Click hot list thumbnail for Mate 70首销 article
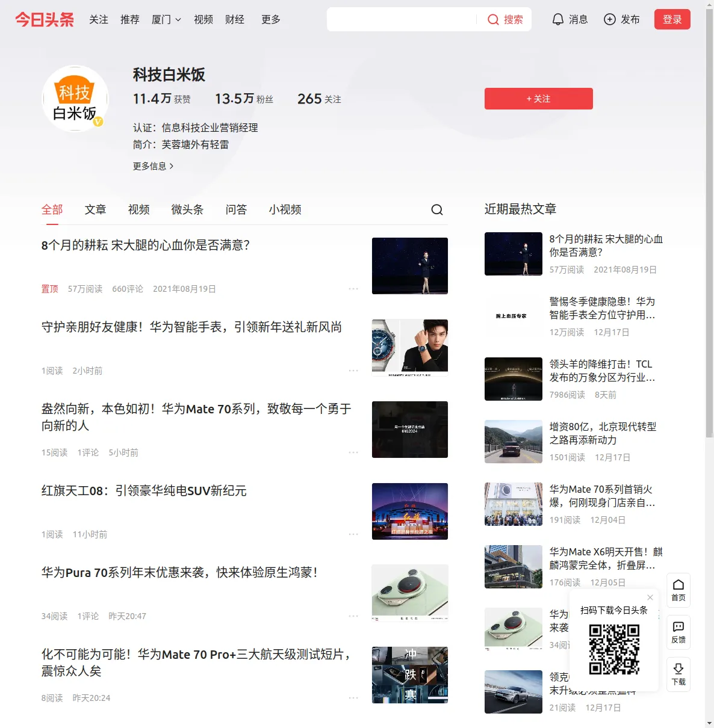 tap(514, 504)
